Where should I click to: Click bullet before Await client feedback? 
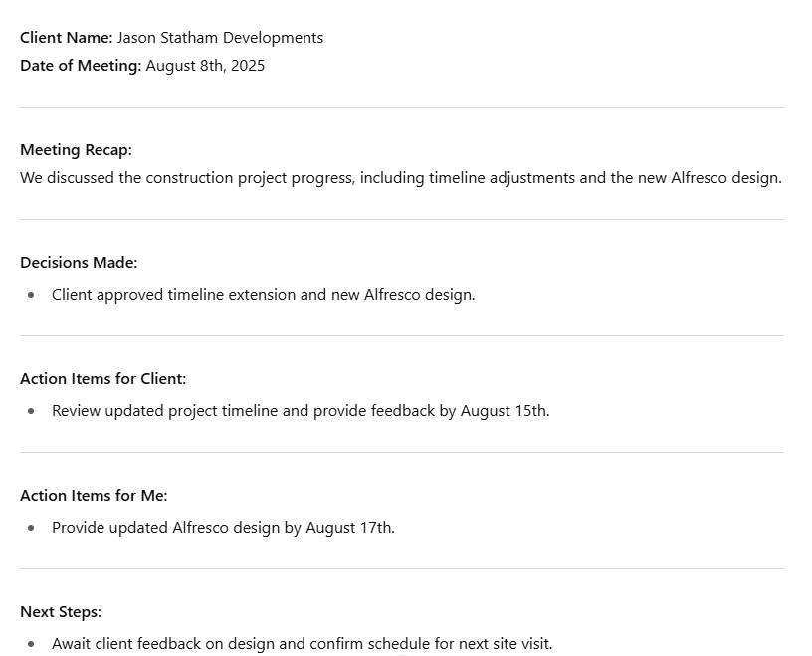(32, 645)
